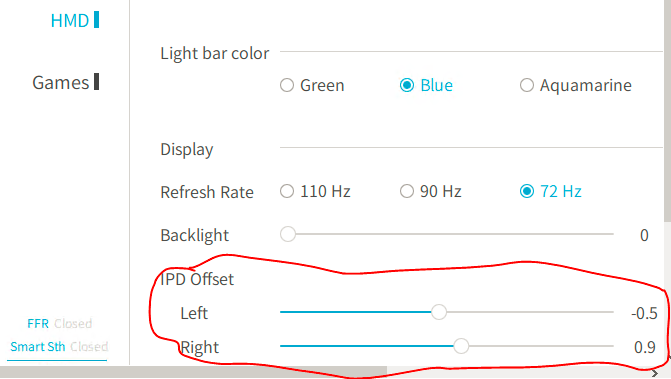Click the Backlight slider handle
Screen dimensions: 671x379
[288, 234]
